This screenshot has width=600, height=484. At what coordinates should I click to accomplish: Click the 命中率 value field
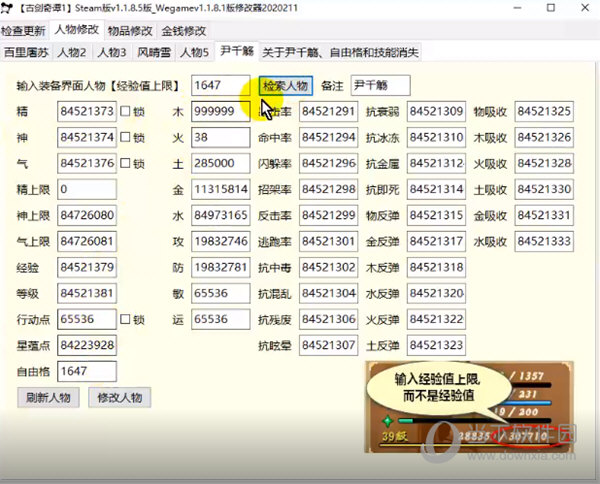329,137
